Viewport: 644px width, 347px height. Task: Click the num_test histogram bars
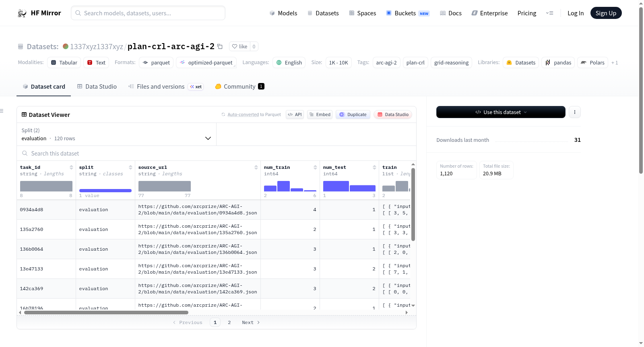click(349, 186)
